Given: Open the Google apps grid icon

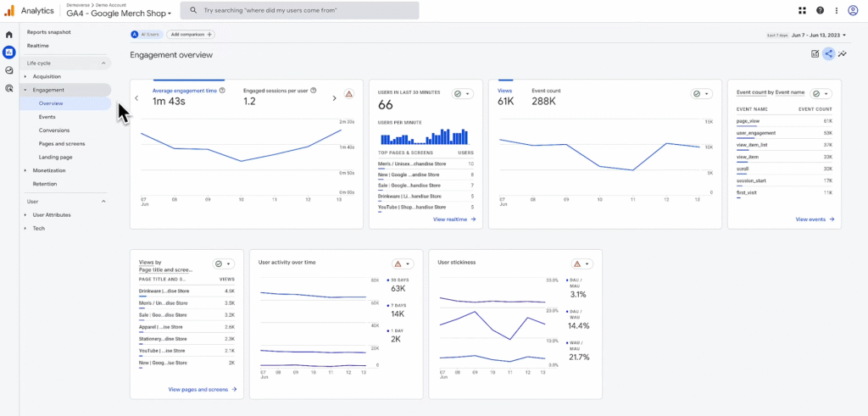Looking at the screenshot, I should click(802, 10).
